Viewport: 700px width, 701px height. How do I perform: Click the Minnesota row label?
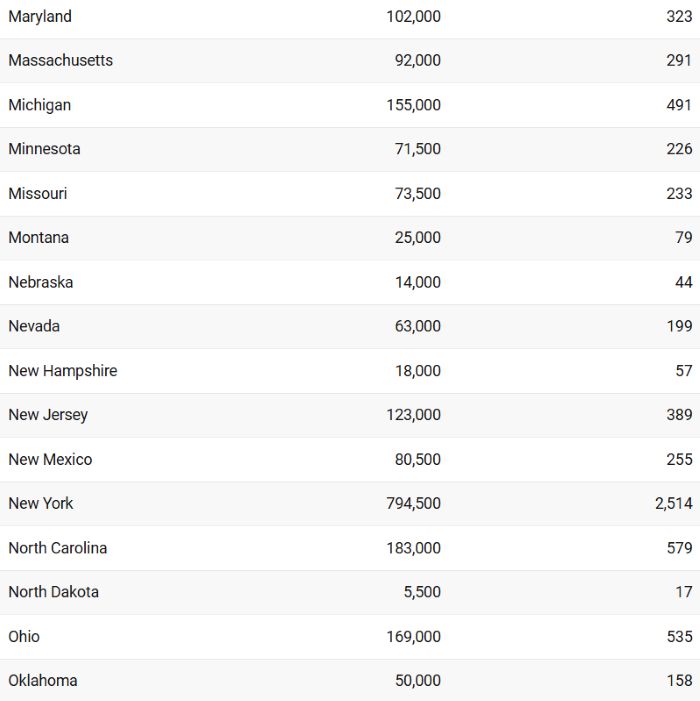tap(44, 149)
